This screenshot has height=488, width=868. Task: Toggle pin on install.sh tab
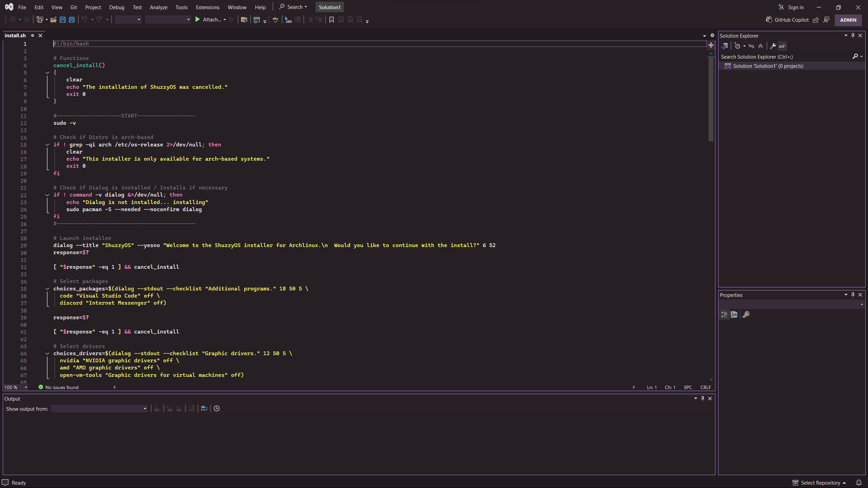[32, 36]
